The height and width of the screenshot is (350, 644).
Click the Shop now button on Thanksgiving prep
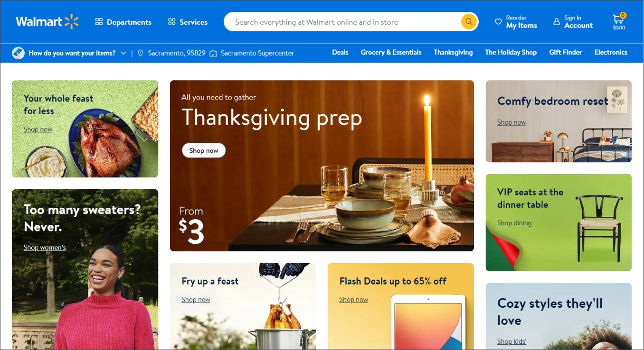(204, 150)
